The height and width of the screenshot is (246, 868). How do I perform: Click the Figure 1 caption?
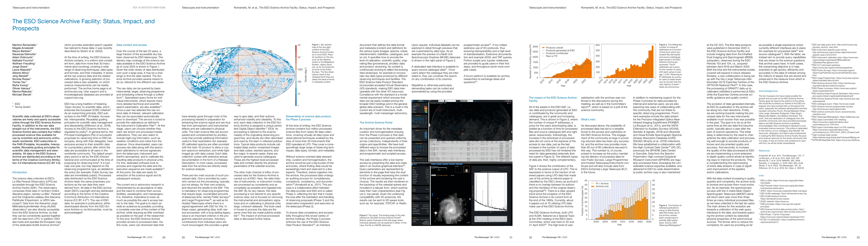pyautogui.click(x=323, y=63)
